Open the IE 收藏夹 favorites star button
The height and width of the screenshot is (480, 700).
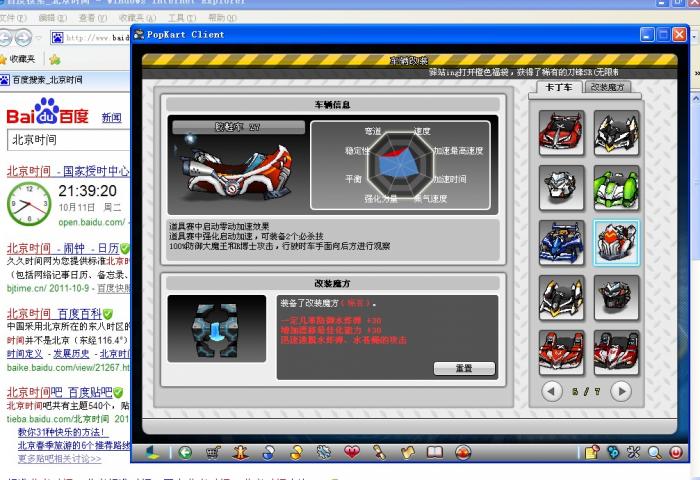point(17,58)
